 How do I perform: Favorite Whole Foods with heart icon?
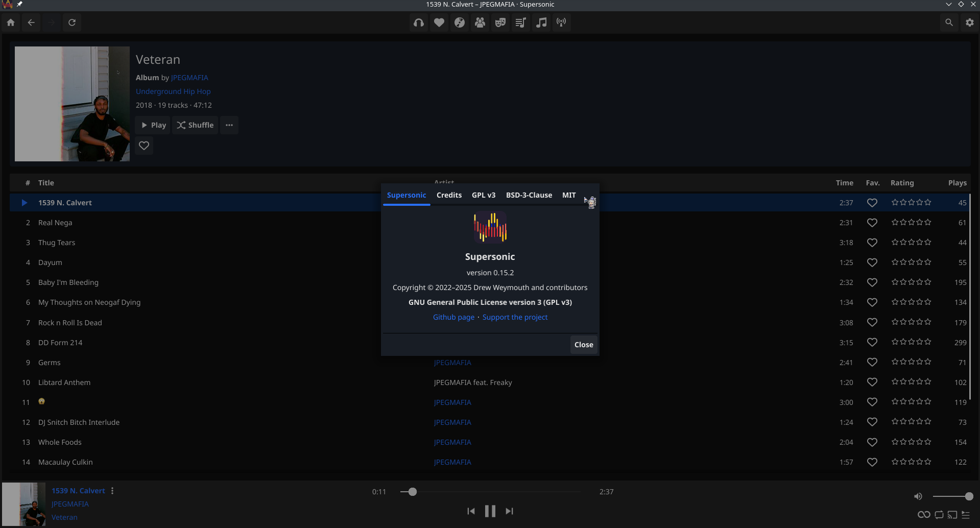(x=872, y=442)
